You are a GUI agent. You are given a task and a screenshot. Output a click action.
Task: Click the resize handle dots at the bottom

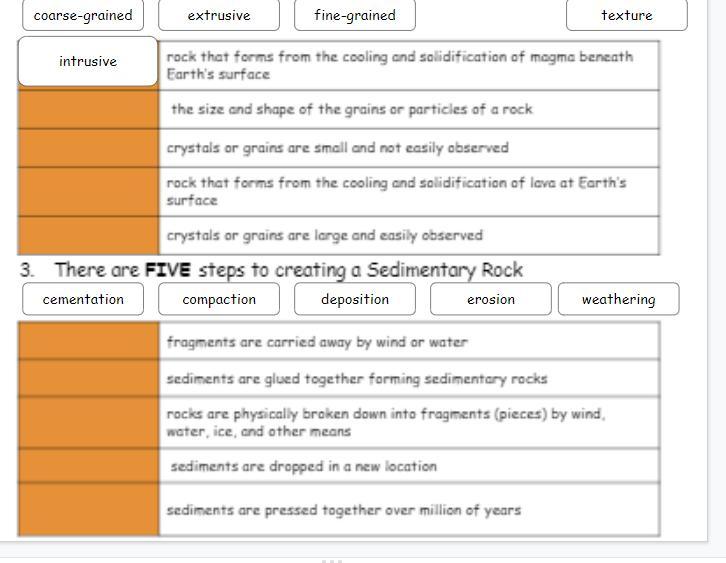332,561
